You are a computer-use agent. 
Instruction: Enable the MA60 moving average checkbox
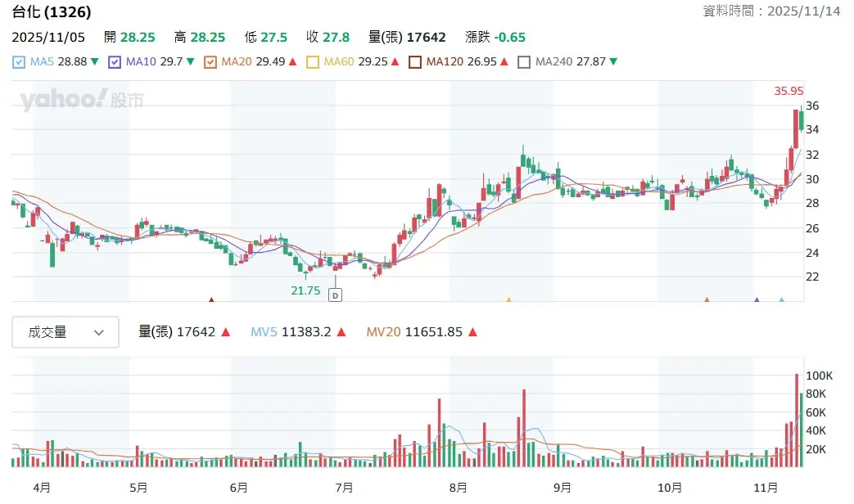[x=312, y=61]
